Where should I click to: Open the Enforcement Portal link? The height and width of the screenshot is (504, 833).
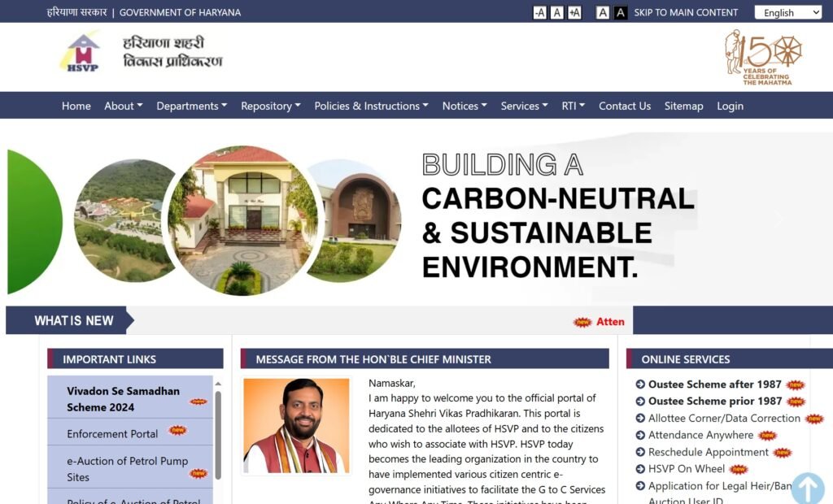112,434
